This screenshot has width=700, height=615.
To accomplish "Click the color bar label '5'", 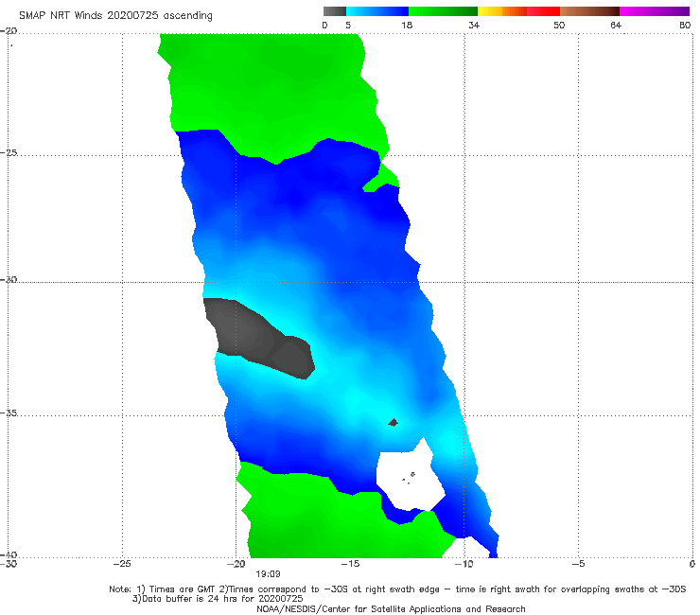I will [348, 25].
